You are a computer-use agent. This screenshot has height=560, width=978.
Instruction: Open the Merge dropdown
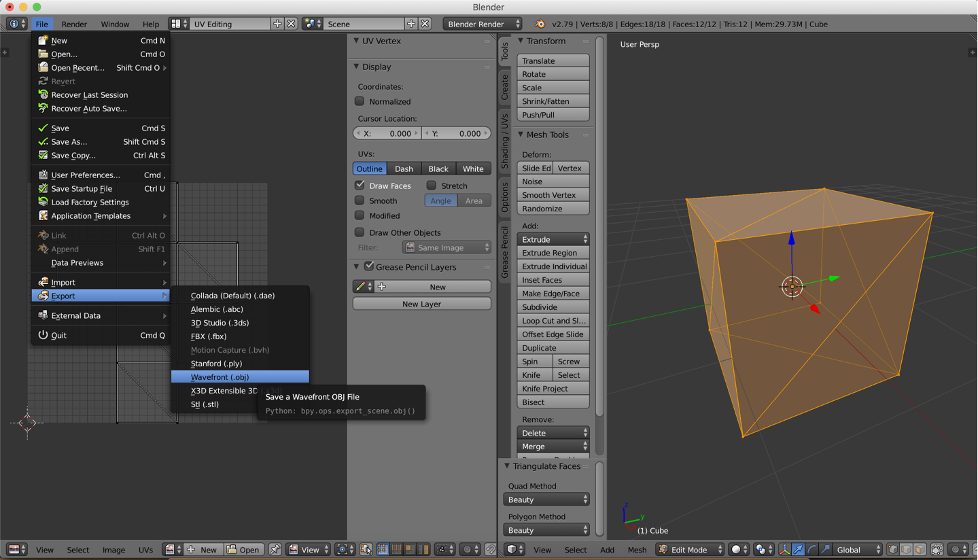click(x=553, y=447)
